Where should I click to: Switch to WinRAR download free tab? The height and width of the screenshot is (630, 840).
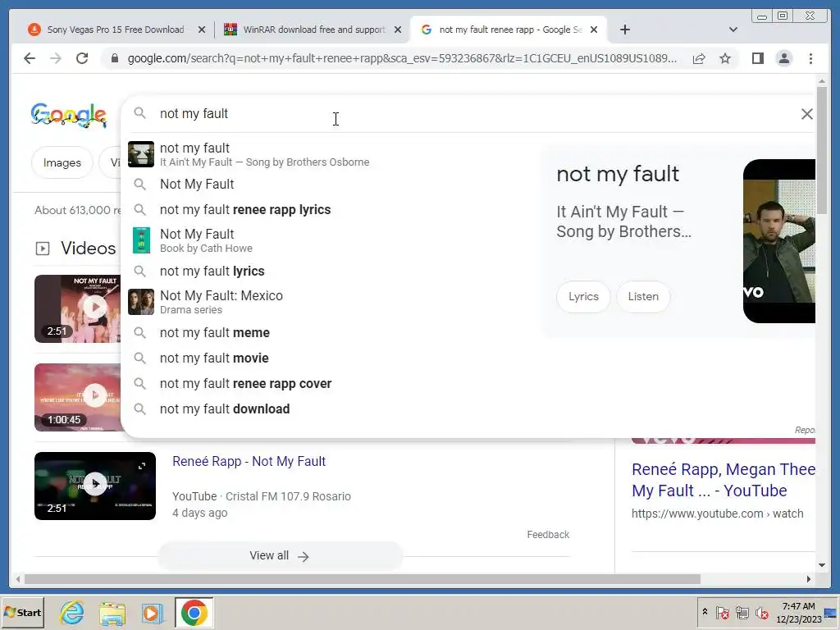click(x=313, y=30)
